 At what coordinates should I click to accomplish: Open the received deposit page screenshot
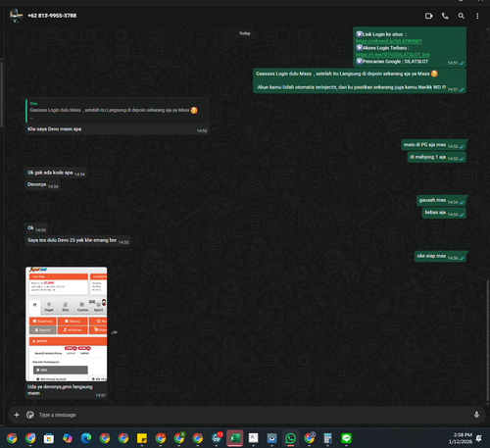pos(67,324)
